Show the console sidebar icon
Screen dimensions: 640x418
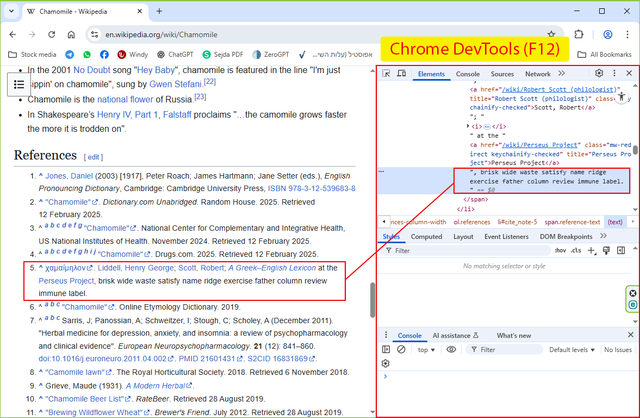coord(386,349)
